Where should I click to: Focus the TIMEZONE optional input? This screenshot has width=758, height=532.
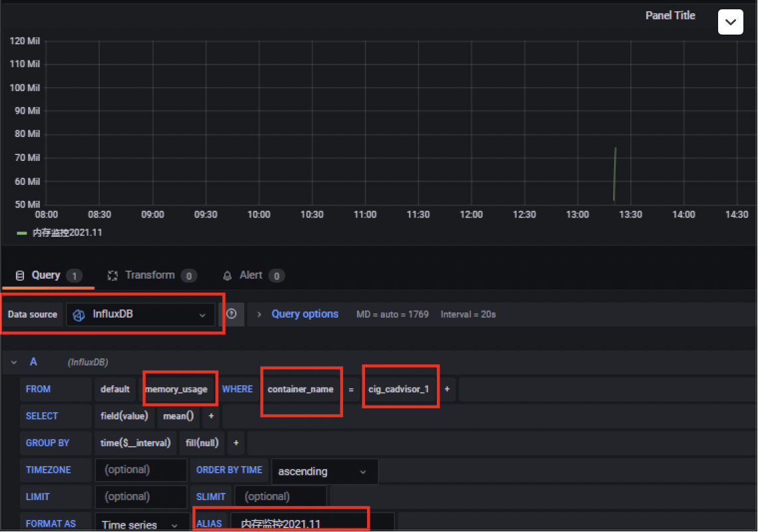[x=141, y=470]
